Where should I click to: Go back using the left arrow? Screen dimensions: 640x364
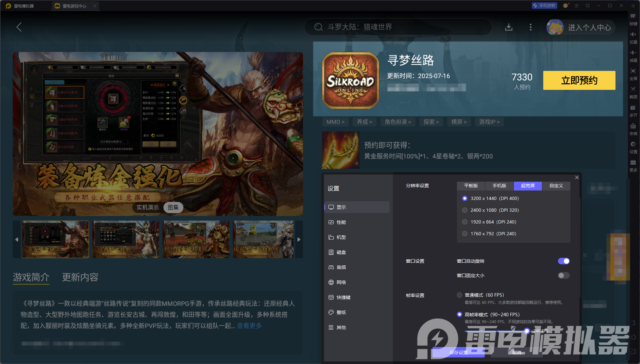19,27
